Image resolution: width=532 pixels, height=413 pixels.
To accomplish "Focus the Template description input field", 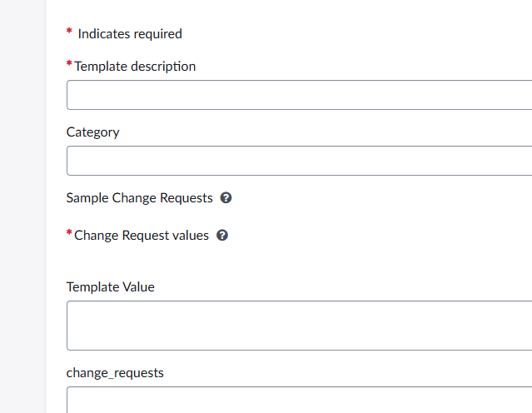I will pyautogui.click(x=299, y=95).
